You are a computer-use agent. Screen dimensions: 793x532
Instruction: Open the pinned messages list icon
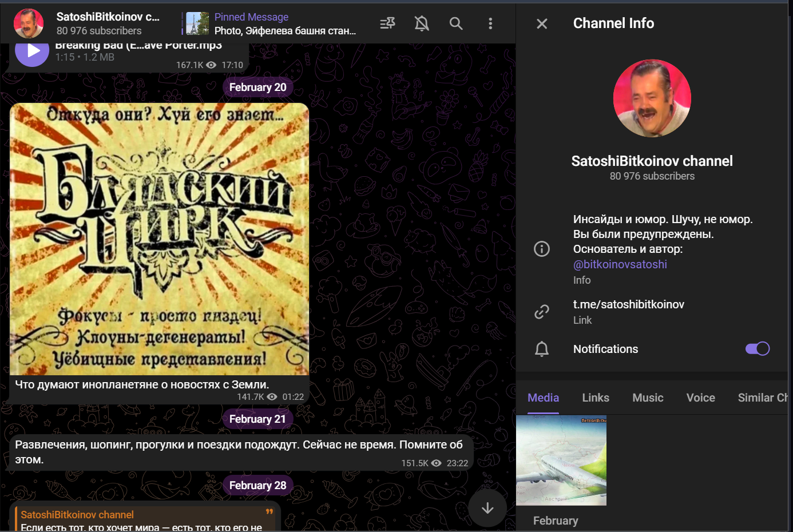point(387,23)
